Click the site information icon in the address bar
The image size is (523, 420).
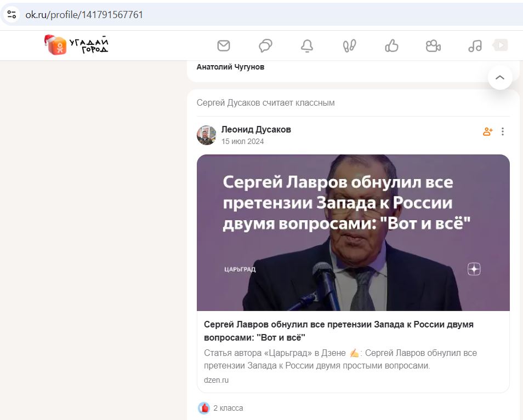click(12, 14)
